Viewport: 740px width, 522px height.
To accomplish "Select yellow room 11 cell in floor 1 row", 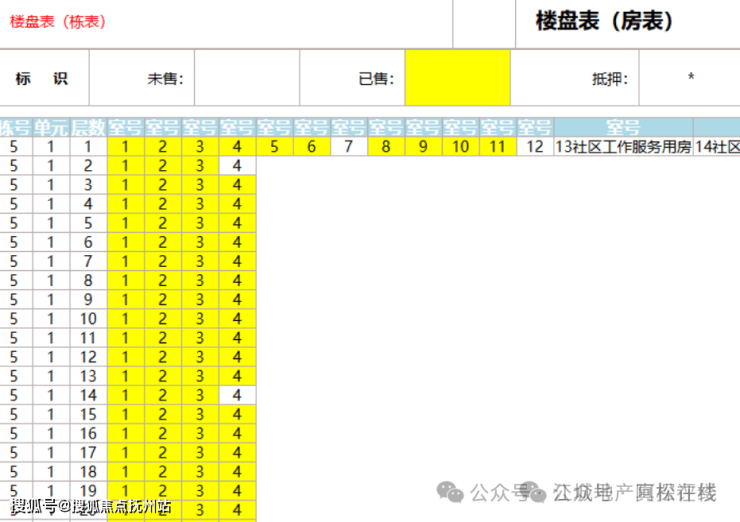I will (x=498, y=146).
